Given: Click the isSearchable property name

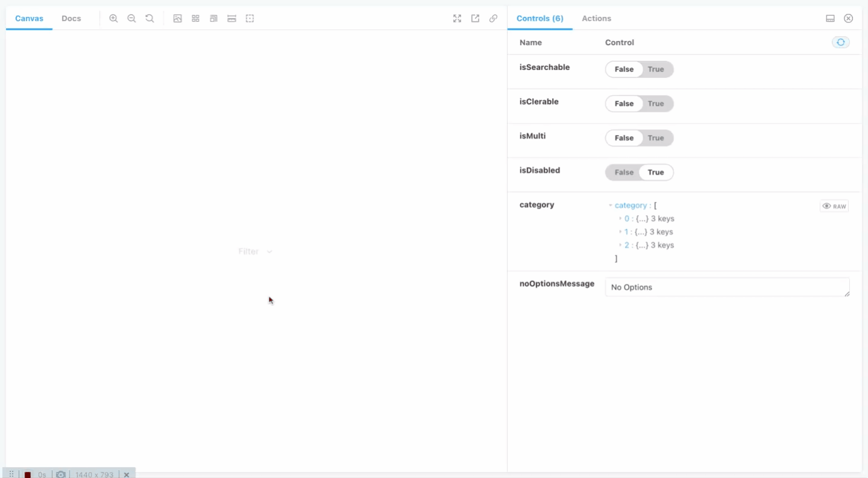Looking at the screenshot, I should coord(544,68).
